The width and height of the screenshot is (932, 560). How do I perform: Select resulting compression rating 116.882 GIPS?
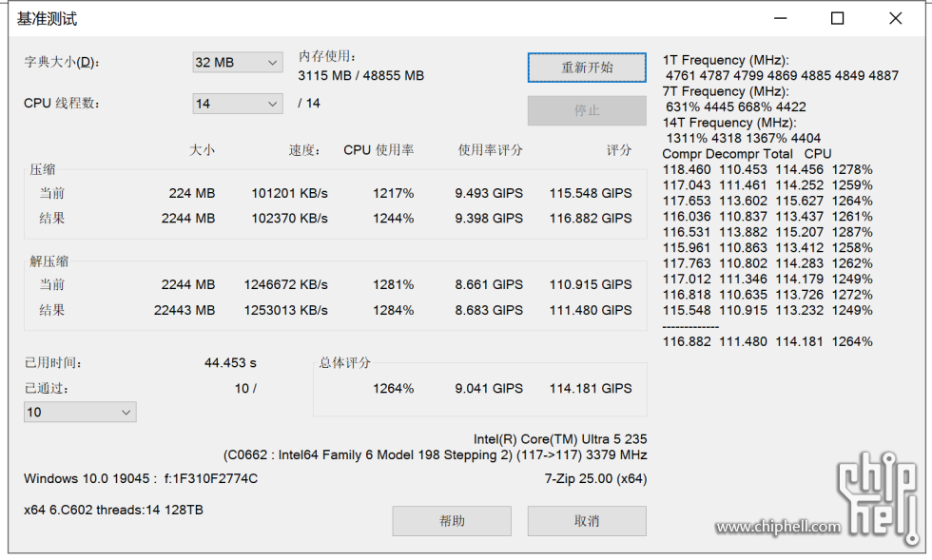(591, 218)
